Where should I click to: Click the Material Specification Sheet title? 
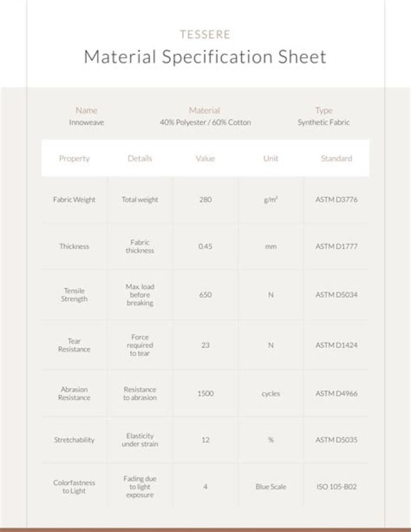tap(205, 57)
